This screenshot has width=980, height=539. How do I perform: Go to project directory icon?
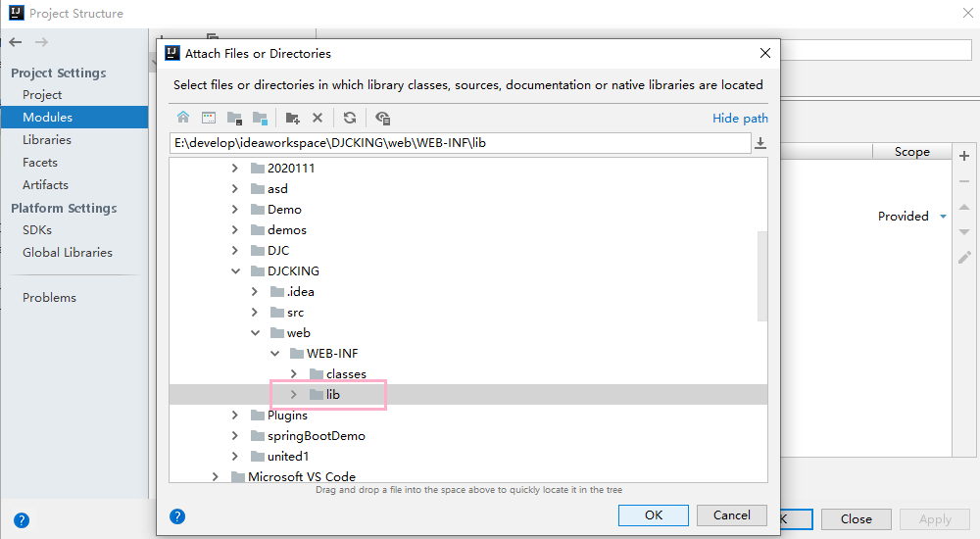click(234, 118)
